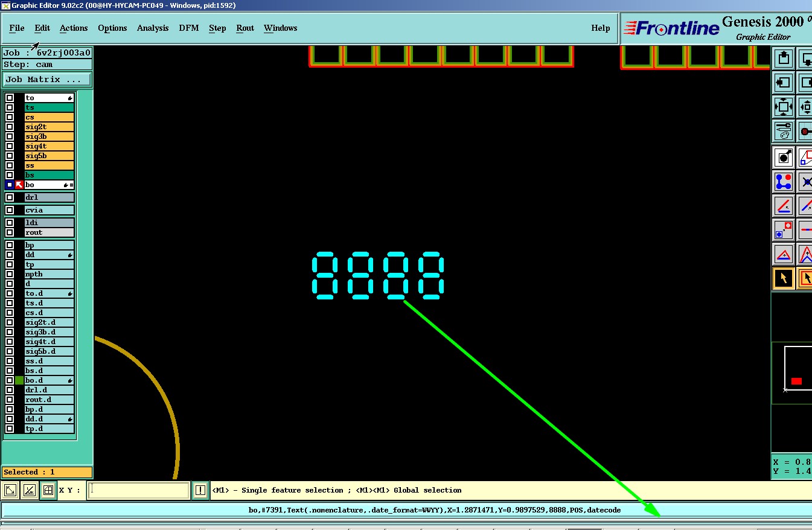Open the Analysis menu
This screenshot has width=812, height=530.
tap(153, 28)
